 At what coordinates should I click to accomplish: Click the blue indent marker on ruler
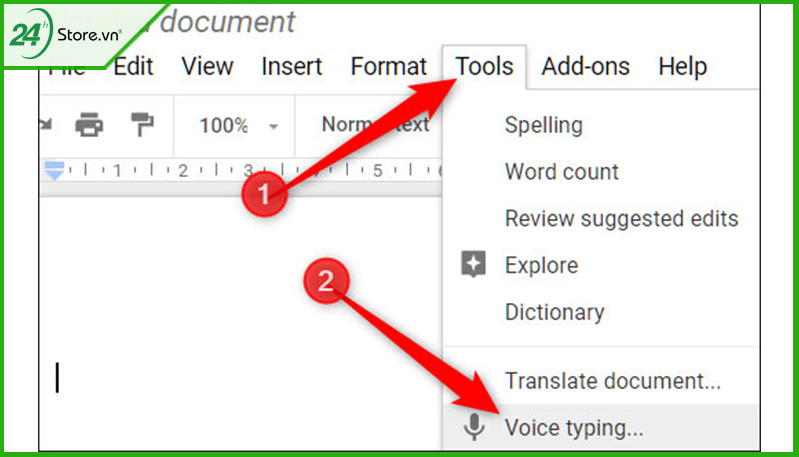(55, 171)
